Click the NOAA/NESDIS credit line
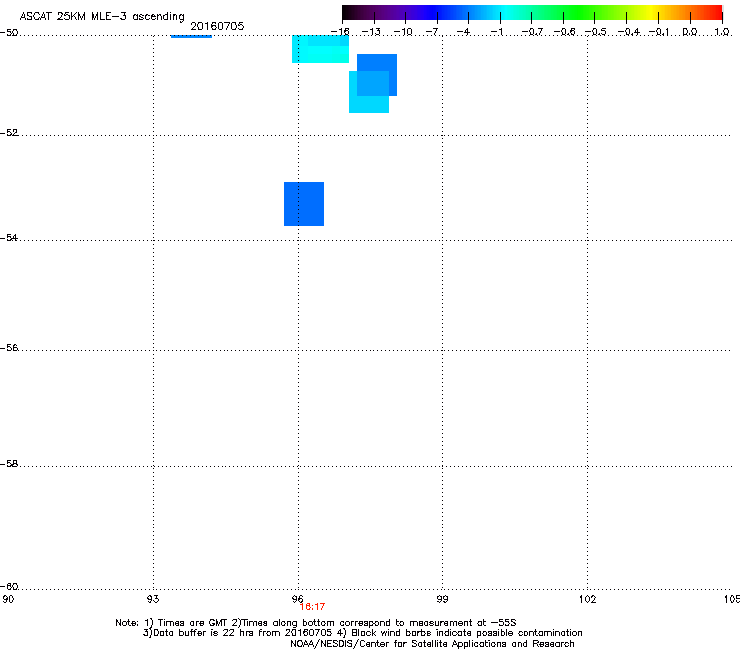This screenshot has height=650, width=740. [432, 644]
